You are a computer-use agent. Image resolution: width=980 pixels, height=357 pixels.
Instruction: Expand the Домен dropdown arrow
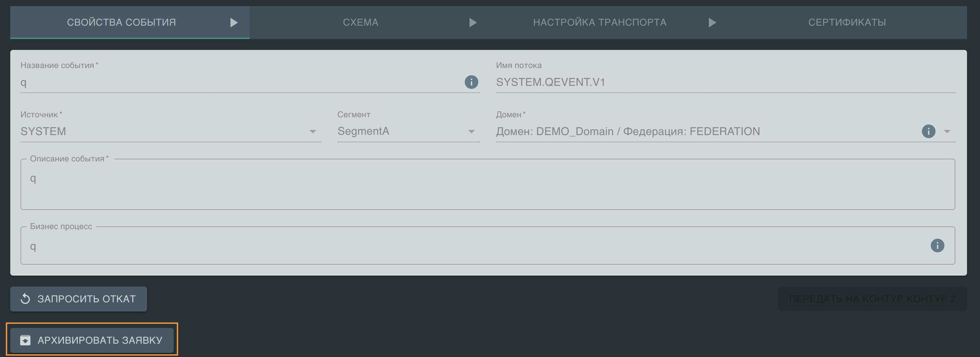[x=947, y=131]
